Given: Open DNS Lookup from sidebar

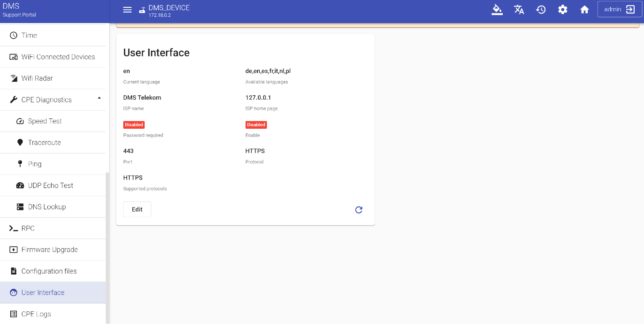Looking at the screenshot, I should (x=47, y=207).
